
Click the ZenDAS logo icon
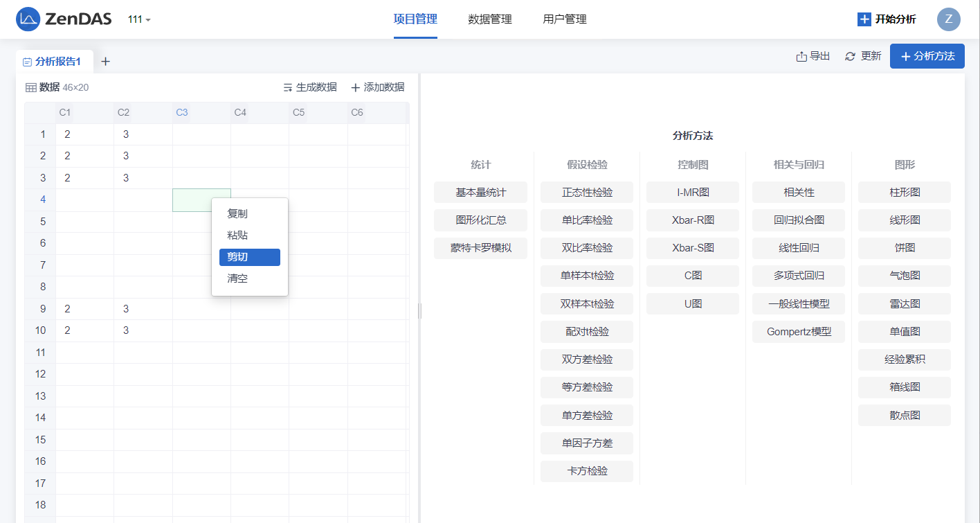click(x=28, y=19)
